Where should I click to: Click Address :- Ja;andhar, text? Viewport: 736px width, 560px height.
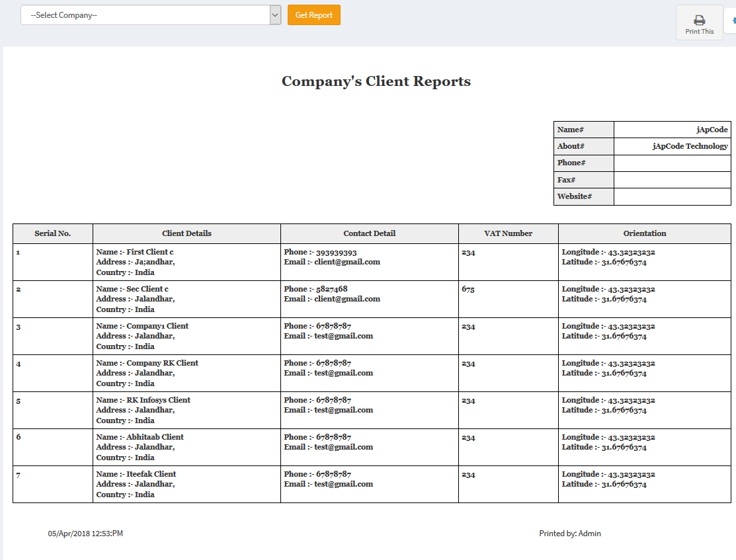coord(136,262)
